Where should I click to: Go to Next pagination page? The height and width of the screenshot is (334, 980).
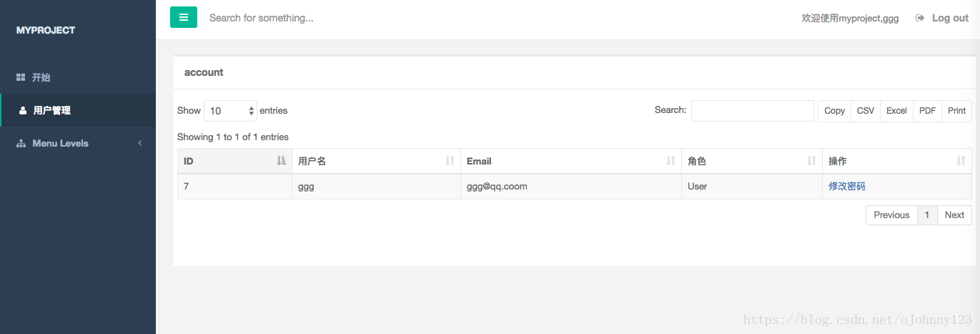(x=954, y=215)
